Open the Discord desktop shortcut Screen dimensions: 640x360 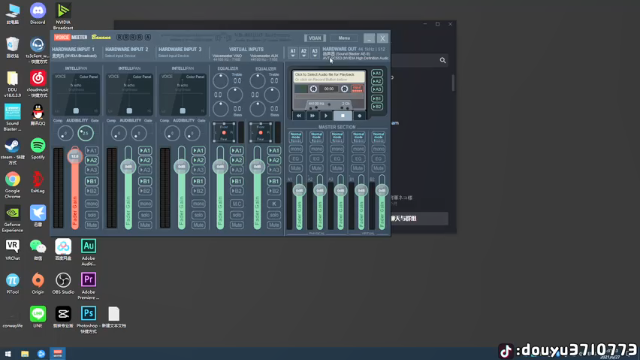point(38,13)
